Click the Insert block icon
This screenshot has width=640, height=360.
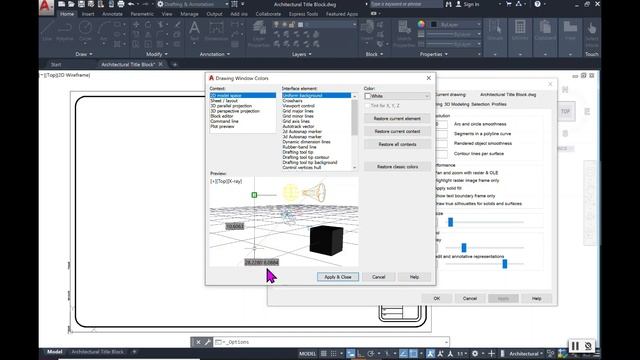tap(367, 31)
